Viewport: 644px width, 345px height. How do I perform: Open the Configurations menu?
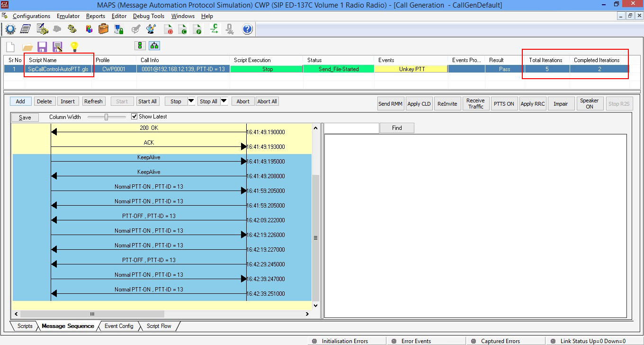pyautogui.click(x=31, y=16)
